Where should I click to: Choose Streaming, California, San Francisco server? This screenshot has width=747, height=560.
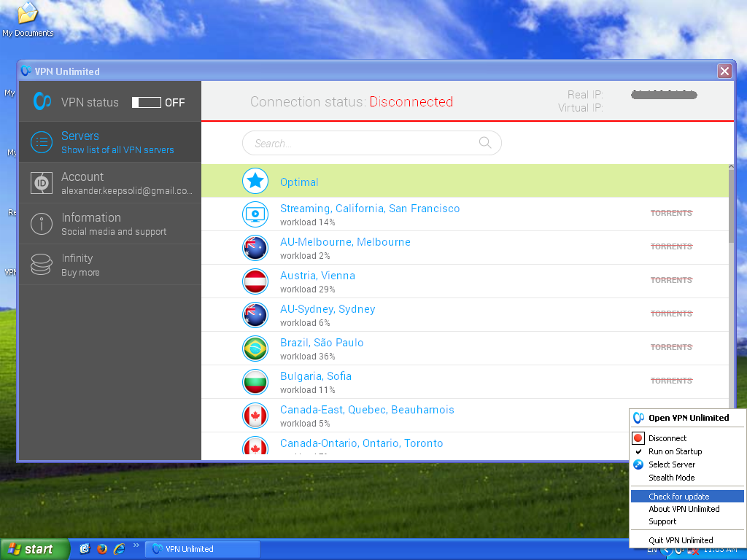tap(465, 214)
